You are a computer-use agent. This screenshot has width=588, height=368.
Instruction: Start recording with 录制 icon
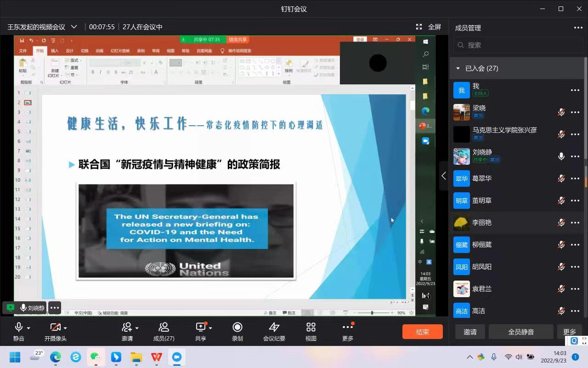point(237,331)
